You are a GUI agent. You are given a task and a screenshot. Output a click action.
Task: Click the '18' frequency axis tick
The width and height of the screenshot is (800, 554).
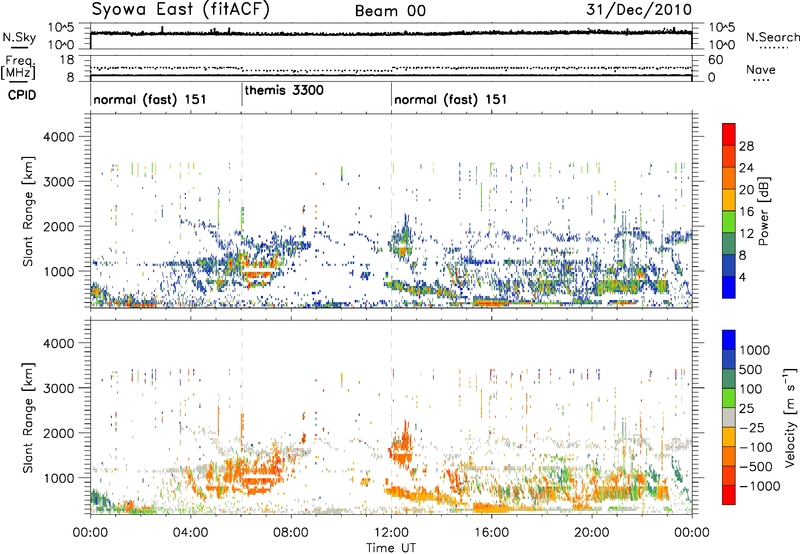[x=66, y=60]
